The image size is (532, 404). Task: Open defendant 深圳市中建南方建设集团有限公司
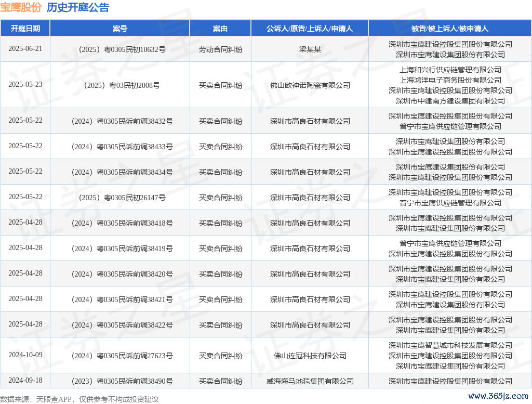click(450, 101)
